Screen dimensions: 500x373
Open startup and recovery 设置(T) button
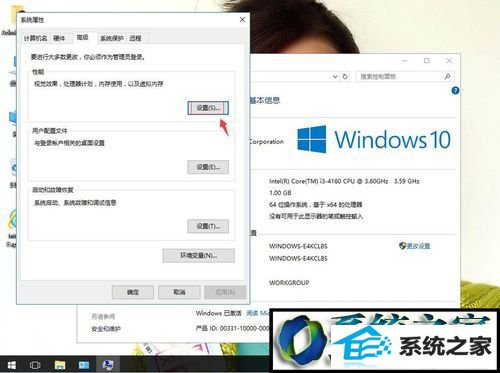208,226
